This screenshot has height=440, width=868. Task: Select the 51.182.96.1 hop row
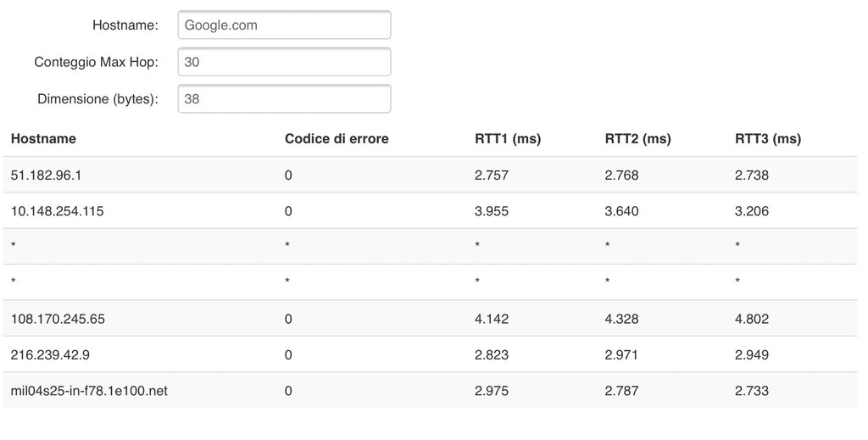tap(46, 175)
